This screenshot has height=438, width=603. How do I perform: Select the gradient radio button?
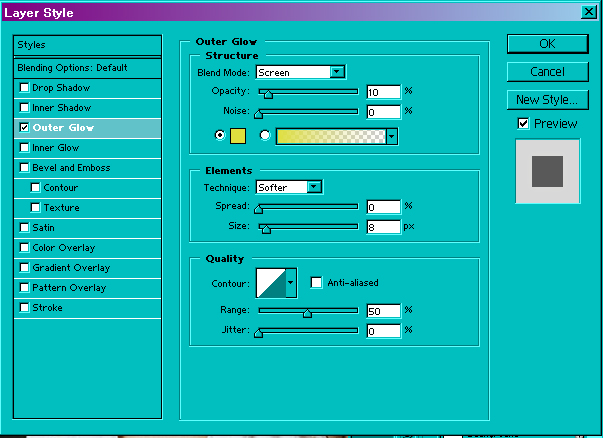pyautogui.click(x=265, y=136)
